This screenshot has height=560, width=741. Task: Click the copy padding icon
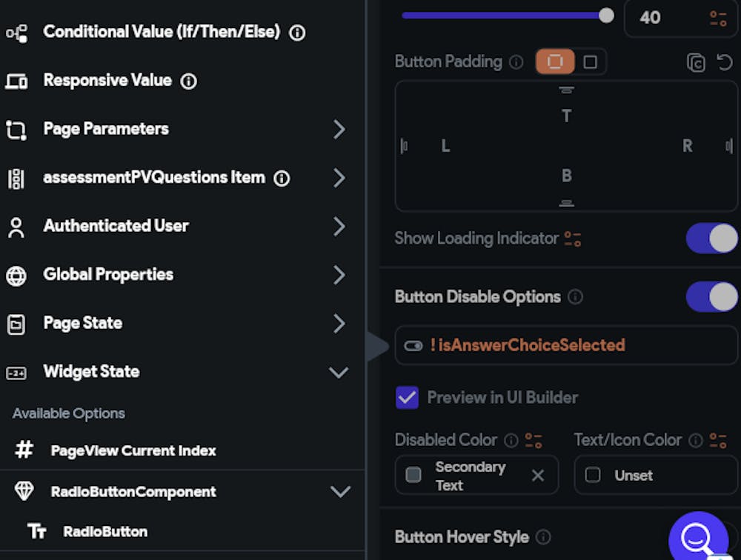click(x=696, y=62)
